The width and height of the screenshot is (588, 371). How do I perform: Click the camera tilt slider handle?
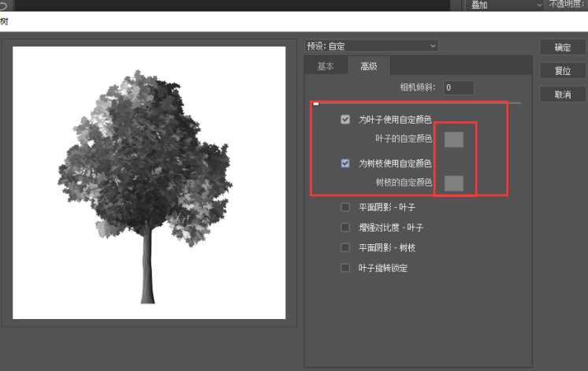pos(316,103)
